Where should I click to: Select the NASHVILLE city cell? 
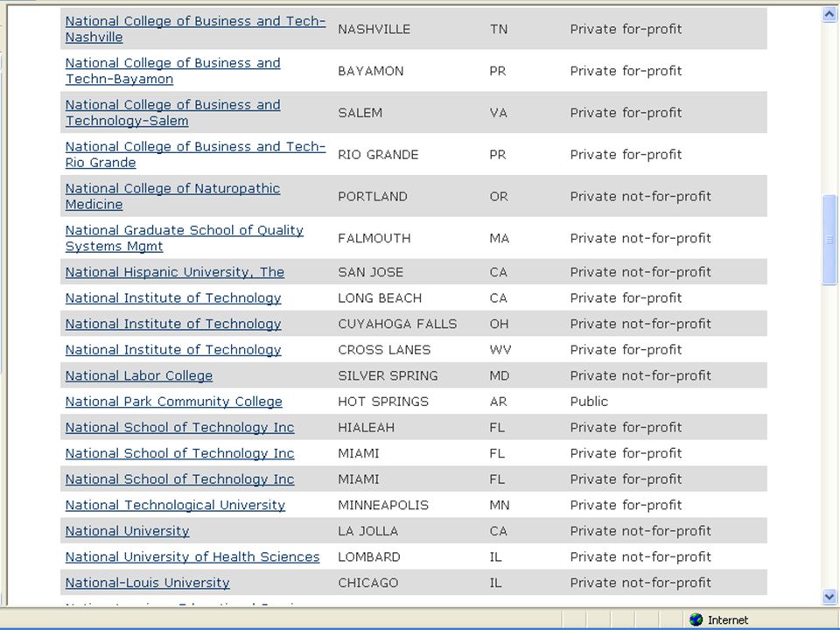[x=374, y=29]
